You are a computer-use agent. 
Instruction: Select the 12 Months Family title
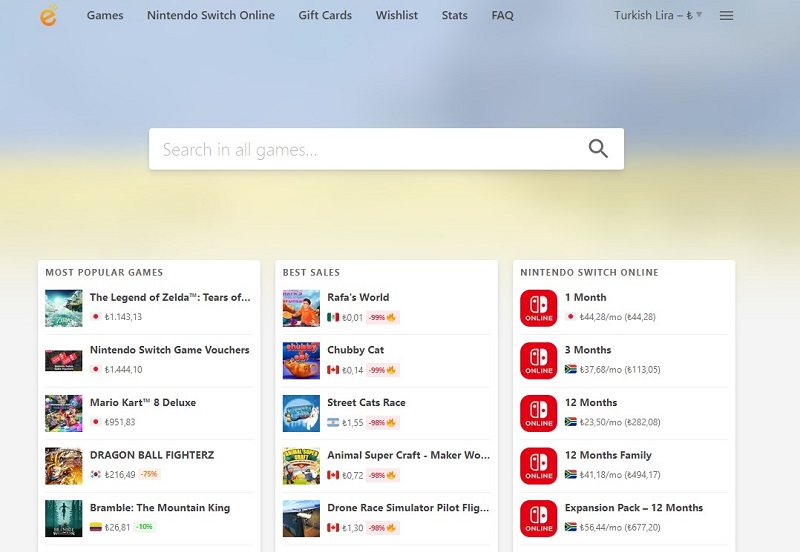(x=608, y=455)
